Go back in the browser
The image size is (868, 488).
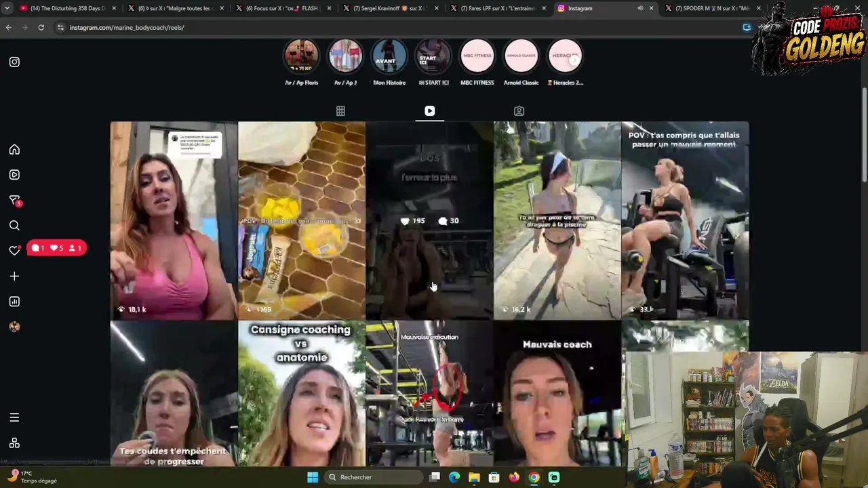8,27
